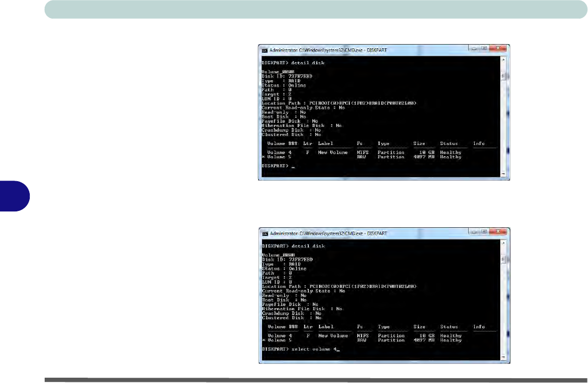Click scroll-up arrow in the empty-prompt console window
This screenshot has width=588, height=383.
point(503,60)
